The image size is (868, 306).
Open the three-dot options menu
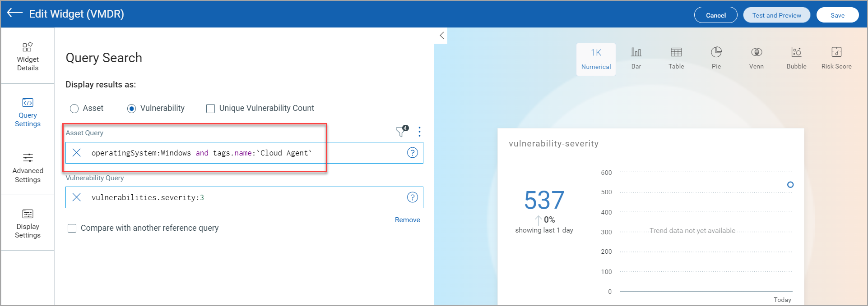420,132
